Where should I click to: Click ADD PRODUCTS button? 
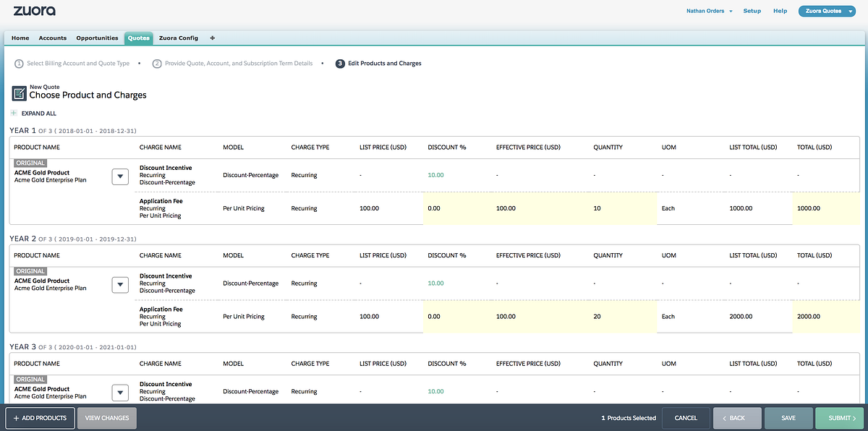coord(40,418)
